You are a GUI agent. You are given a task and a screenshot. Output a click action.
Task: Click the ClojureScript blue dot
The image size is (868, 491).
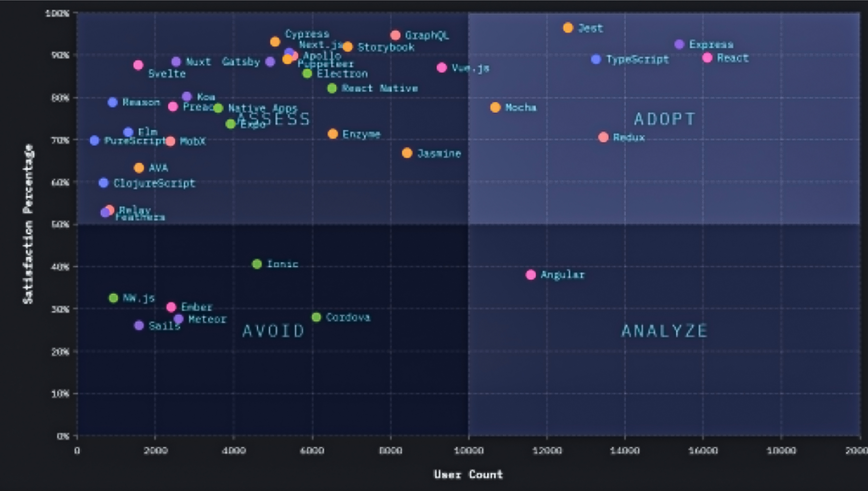point(103,183)
